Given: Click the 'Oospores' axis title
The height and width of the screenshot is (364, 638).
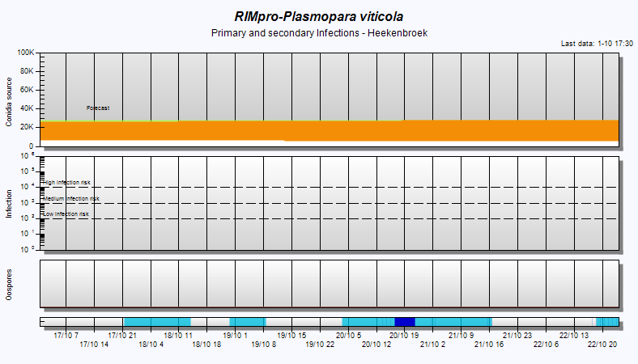Looking at the screenshot, I should pos(9,285).
